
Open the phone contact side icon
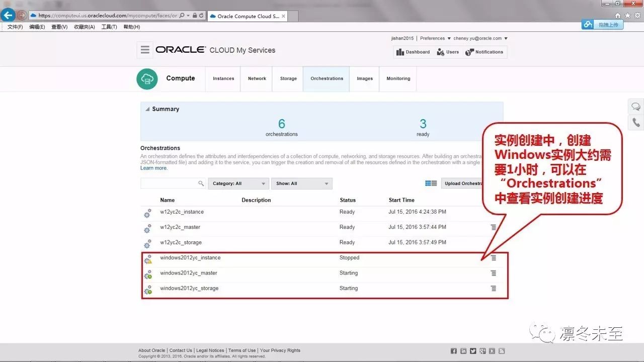[x=636, y=122]
